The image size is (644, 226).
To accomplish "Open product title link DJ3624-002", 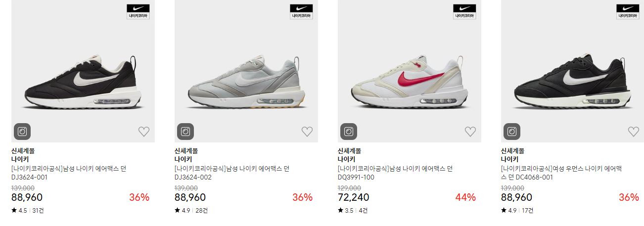I will click(x=232, y=173).
